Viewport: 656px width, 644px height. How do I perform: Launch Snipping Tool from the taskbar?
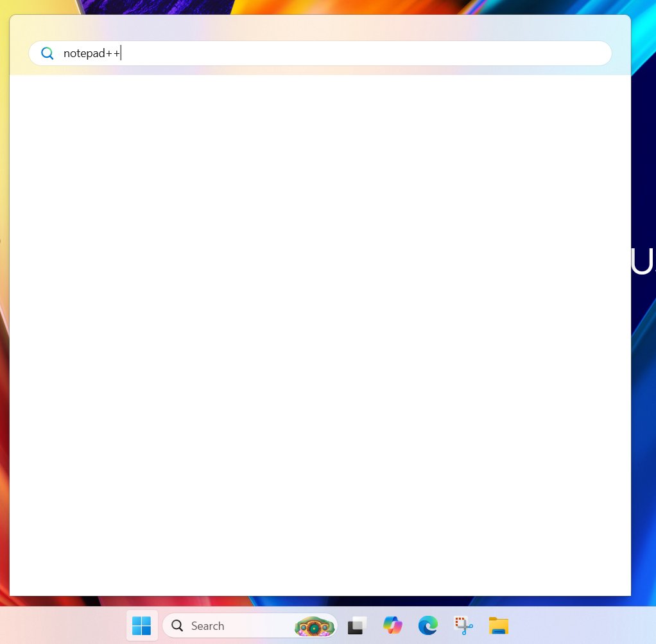[x=463, y=625]
